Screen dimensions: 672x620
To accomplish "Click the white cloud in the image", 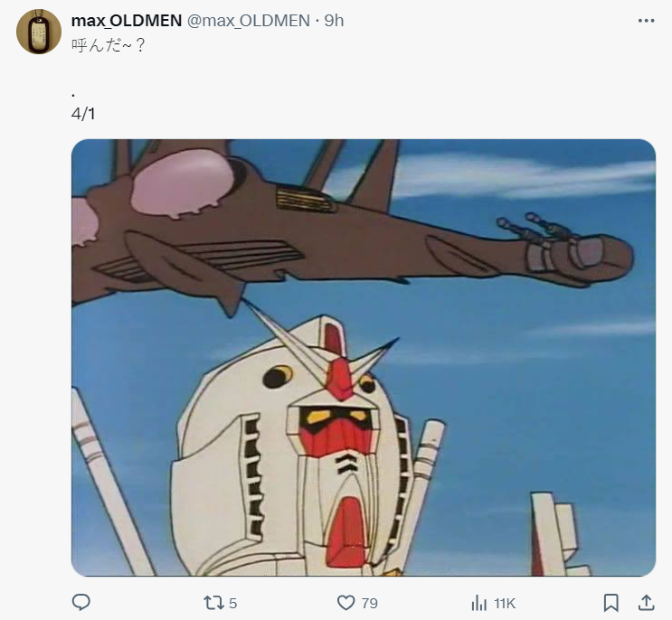I will [x=506, y=176].
